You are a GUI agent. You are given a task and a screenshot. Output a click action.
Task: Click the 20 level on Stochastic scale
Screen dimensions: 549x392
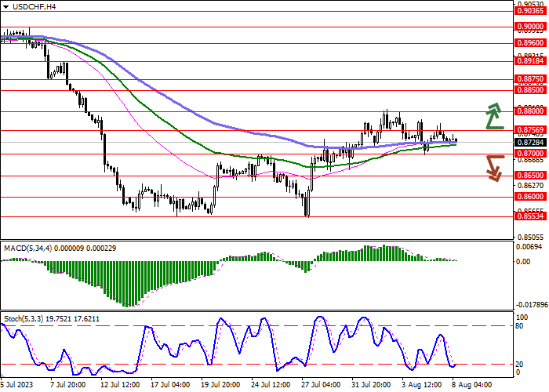tap(520, 365)
